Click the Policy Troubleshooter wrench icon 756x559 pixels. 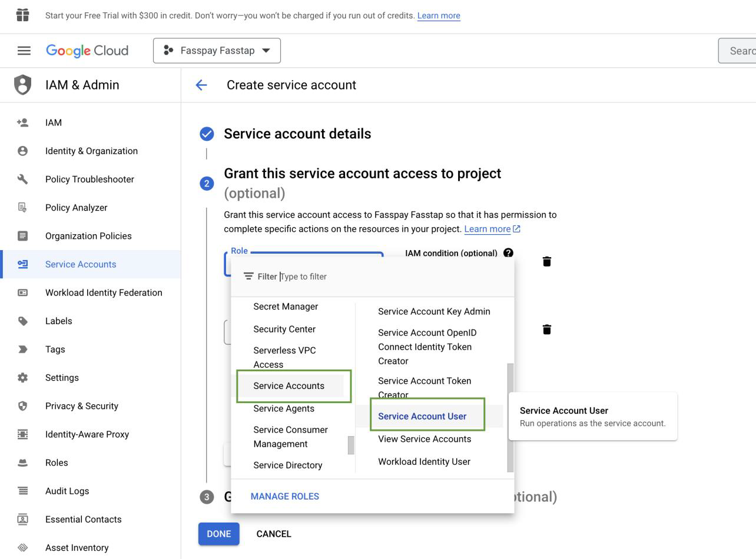click(22, 179)
